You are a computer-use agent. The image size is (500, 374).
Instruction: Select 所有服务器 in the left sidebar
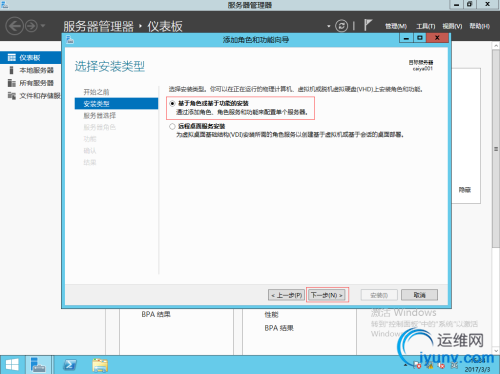tap(31, 83)
